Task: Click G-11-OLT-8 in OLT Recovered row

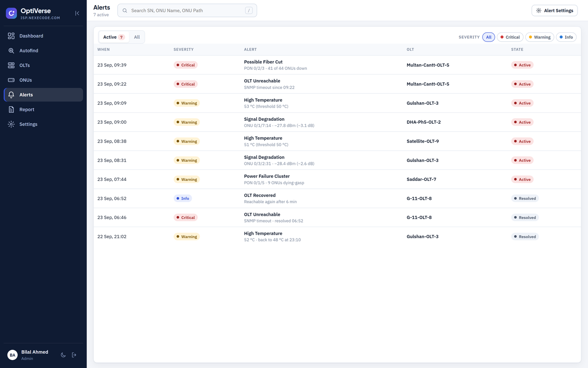Action: [x=419, y=199]
